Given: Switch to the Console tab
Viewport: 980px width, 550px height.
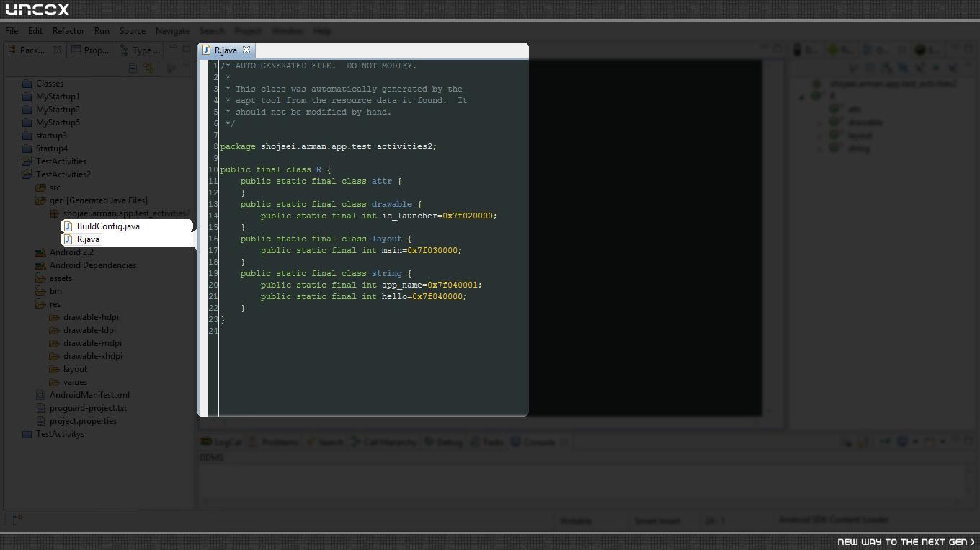Looking at the screenshot, I should [533, 443].
